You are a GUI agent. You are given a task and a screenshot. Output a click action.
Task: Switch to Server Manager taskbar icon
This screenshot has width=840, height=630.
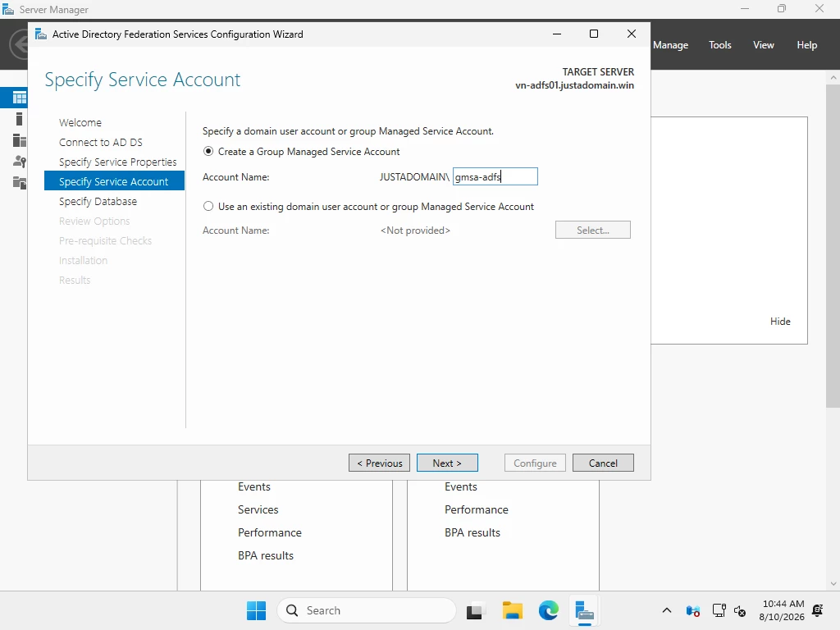click(x=584, y=610)
